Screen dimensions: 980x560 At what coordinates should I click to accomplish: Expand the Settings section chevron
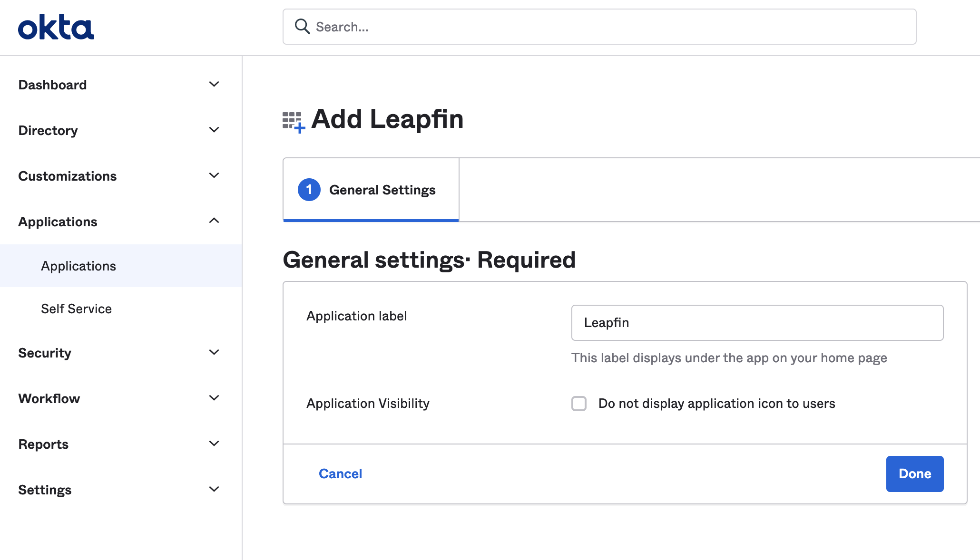point(214,489)
